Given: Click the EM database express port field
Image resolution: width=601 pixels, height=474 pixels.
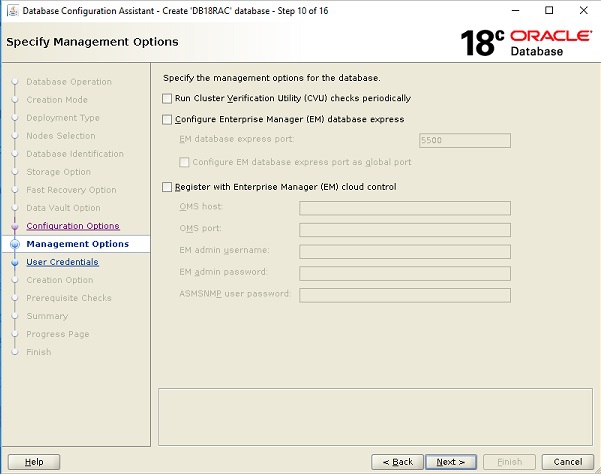Looking at the screenshot, I should (465, 140).
